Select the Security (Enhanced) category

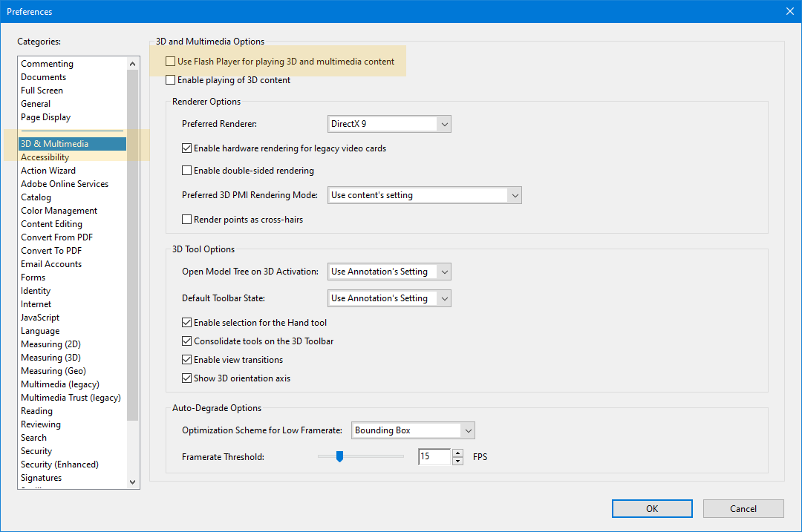(59, 464)
